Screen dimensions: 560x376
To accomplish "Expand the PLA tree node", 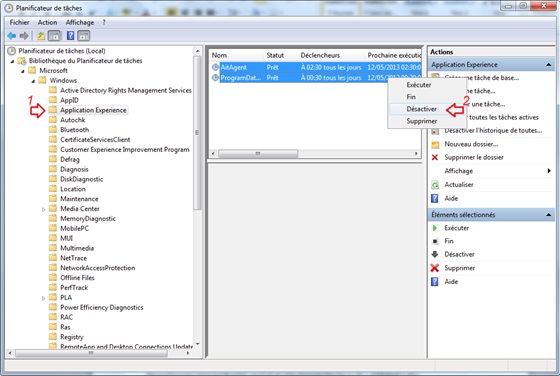I will (44, 298).
